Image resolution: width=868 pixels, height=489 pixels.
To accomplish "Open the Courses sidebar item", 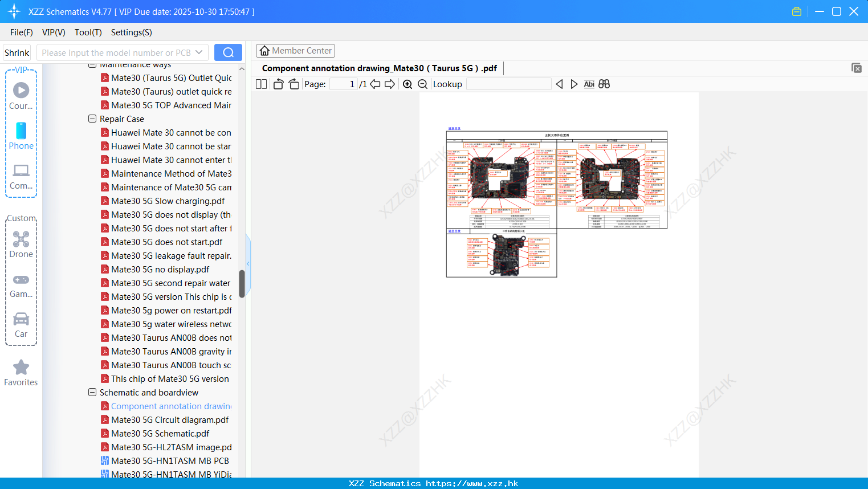I will pos(21,96).
